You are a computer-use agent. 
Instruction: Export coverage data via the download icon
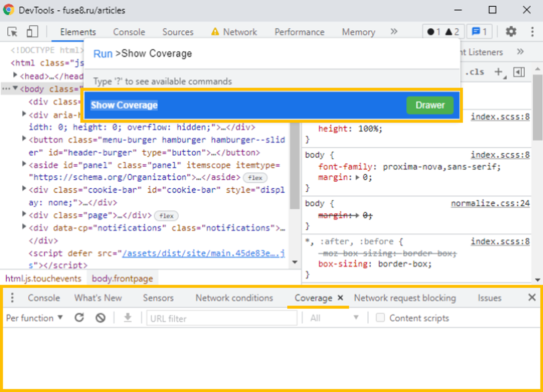127,317
